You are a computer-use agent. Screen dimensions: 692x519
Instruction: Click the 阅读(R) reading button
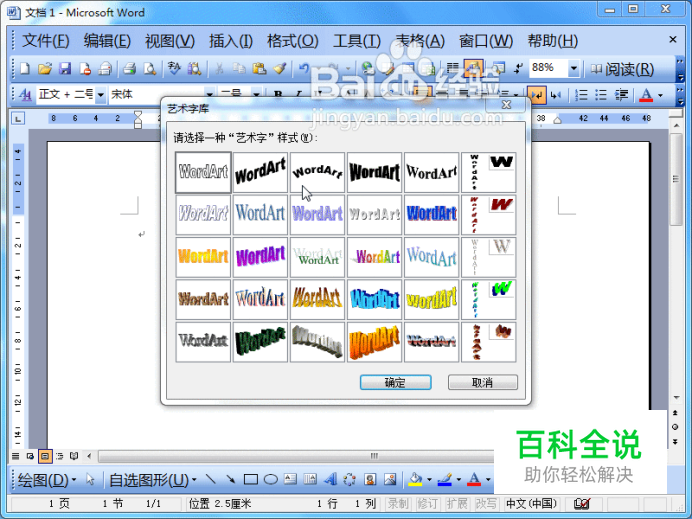pos(622,69)
